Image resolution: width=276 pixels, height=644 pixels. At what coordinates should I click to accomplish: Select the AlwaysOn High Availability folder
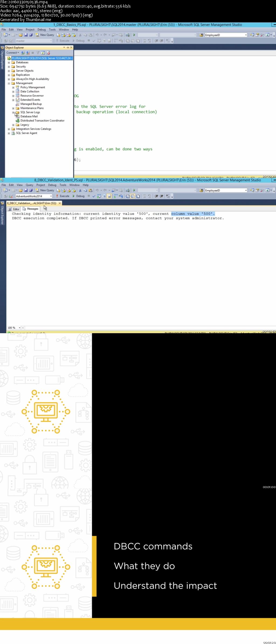30,79
